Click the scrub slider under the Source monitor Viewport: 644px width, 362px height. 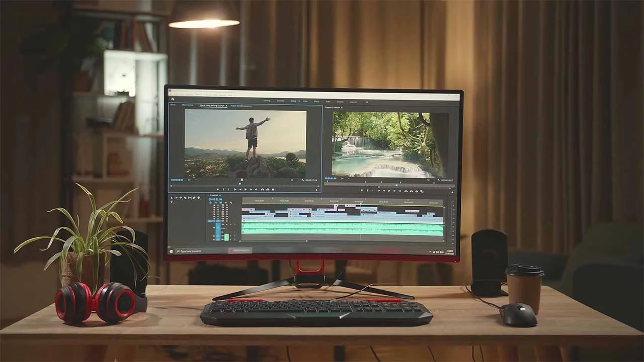(x=240, y=184)
